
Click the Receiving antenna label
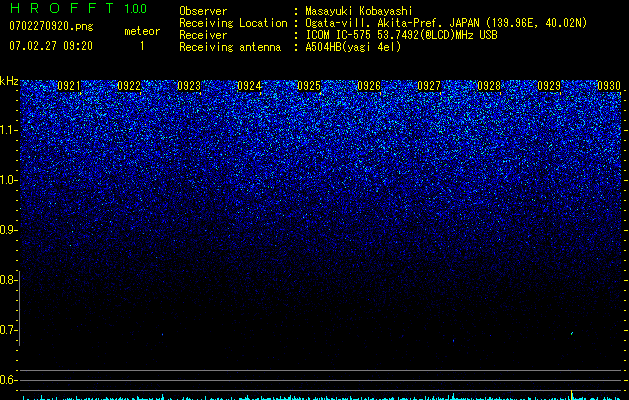pyautogui.click(x=230, y=47)
